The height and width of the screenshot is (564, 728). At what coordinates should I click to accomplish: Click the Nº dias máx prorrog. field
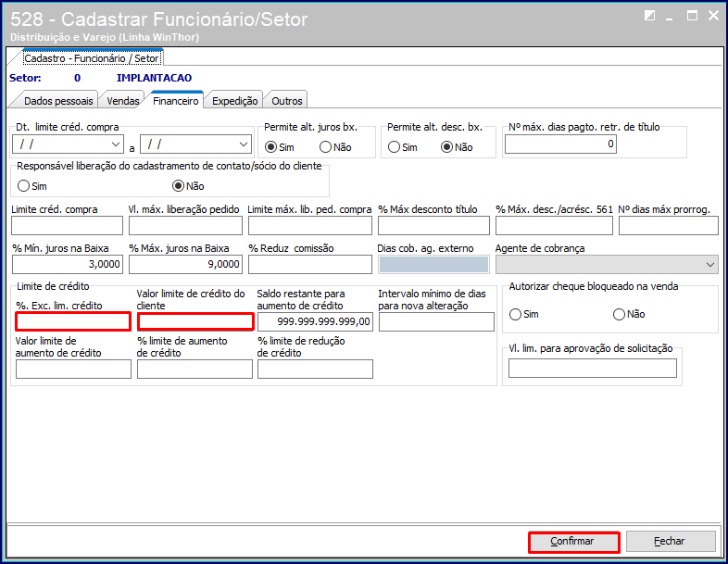click(x=669, y=226)
